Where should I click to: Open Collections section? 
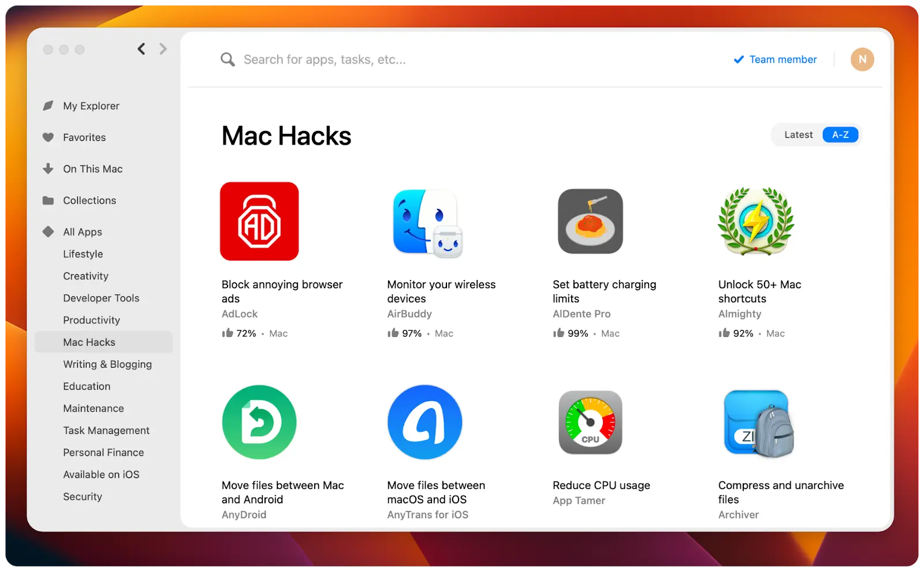(90, 200)
